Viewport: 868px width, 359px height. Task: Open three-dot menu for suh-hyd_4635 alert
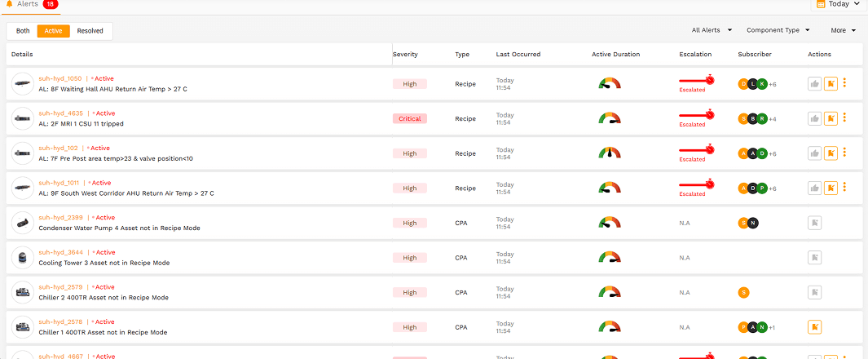point(844,118)
